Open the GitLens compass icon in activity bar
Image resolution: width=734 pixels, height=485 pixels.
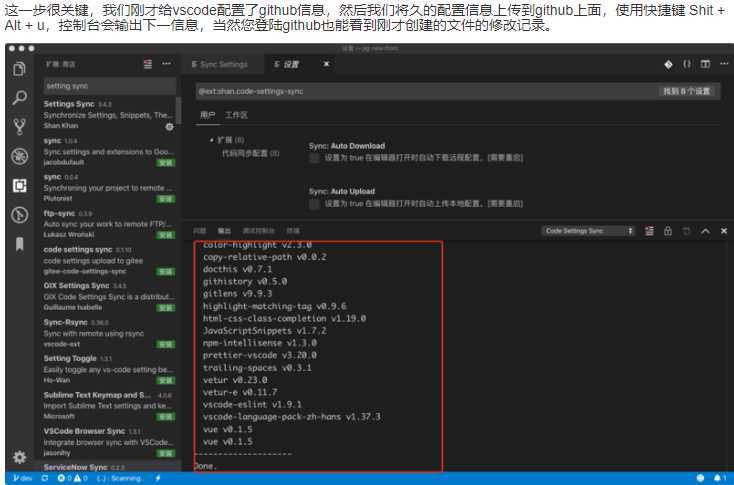click(x=19, y=215)
